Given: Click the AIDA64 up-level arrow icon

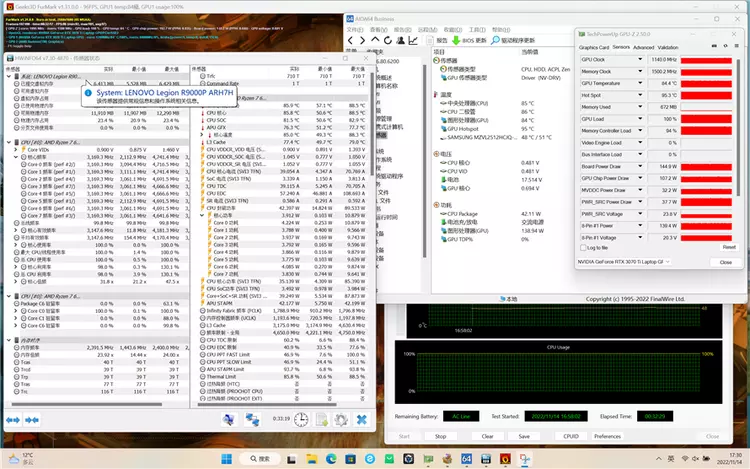Looking at the screenshot, I should click(375, 40).
